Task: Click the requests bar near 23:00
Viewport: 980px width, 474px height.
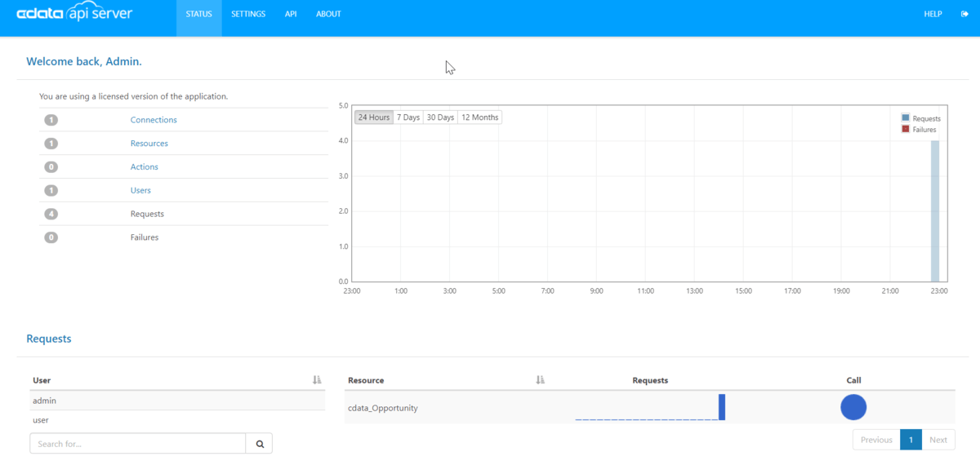Action: (x=935, y=211)
